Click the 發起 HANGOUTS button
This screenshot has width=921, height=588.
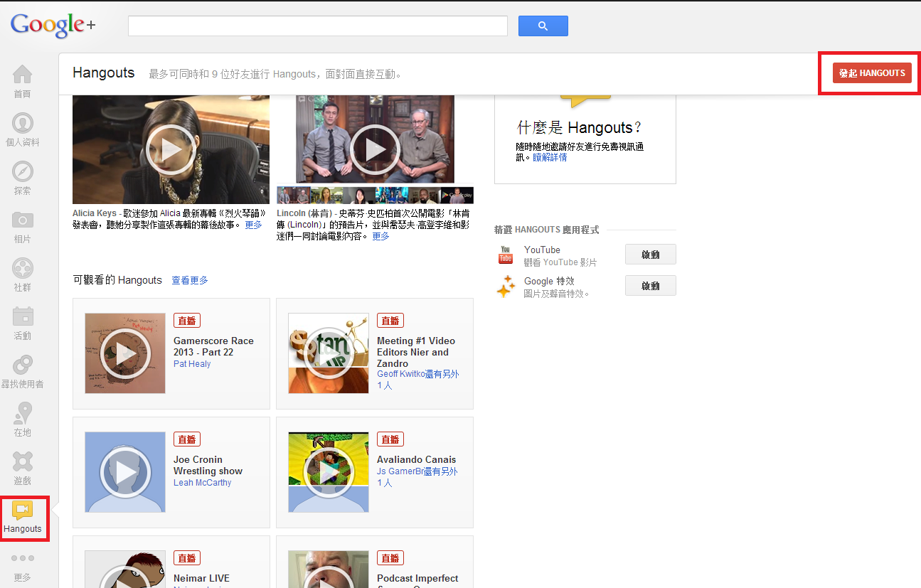click(872, 73)
